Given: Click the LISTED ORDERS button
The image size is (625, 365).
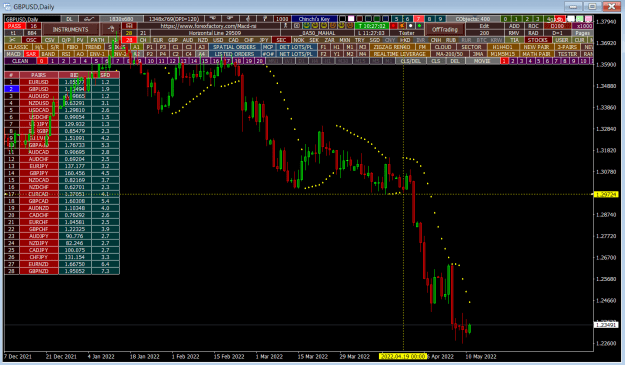Looking at the screenshot, I should [234, 54].
